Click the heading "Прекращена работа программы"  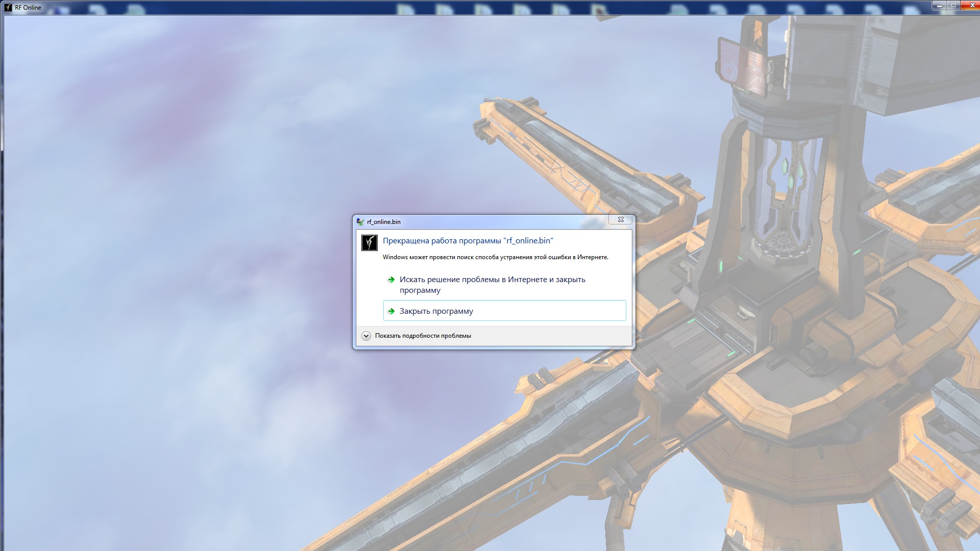(468, 241)
